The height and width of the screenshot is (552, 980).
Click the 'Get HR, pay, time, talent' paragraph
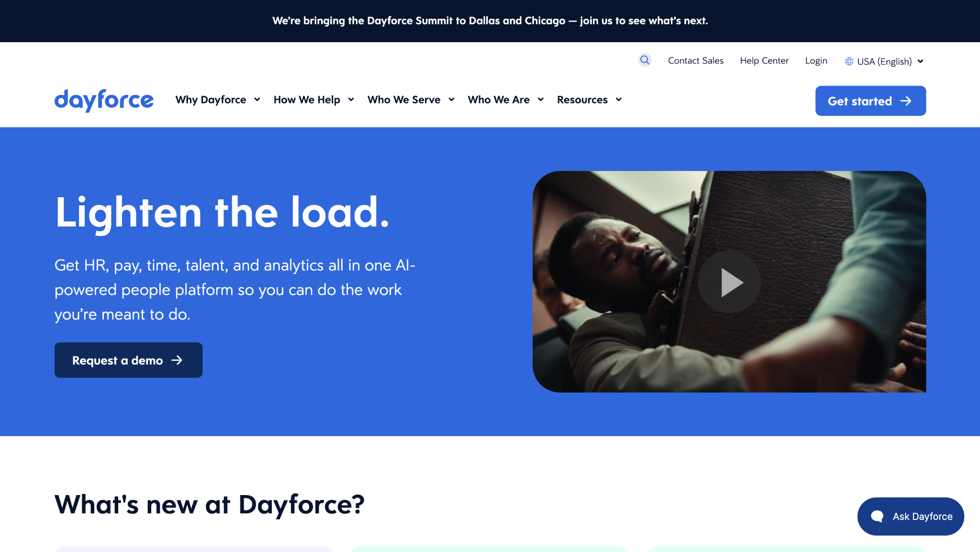(235, 290)
